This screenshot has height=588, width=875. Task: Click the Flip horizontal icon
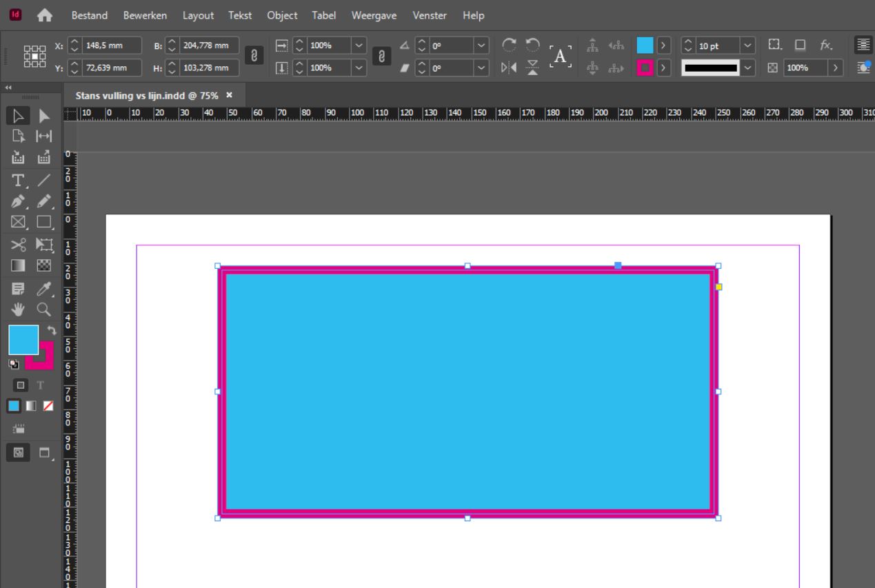click(509, 68)
